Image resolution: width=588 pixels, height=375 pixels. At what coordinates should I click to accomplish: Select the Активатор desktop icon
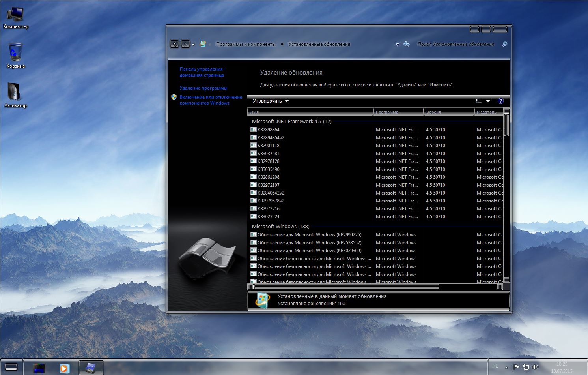(x=16, y=95)
